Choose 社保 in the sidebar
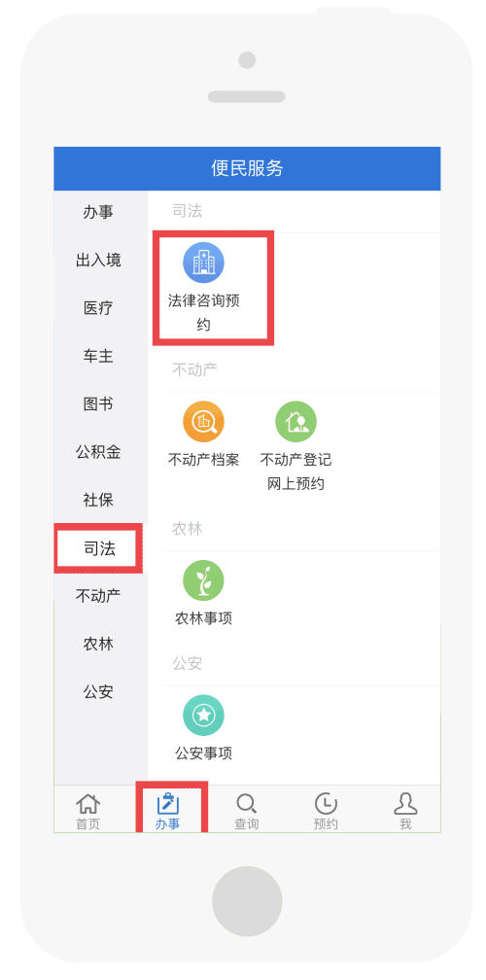The height and width of the screenshot is (980, 486). pyautogui.click(x=99, y=500)
